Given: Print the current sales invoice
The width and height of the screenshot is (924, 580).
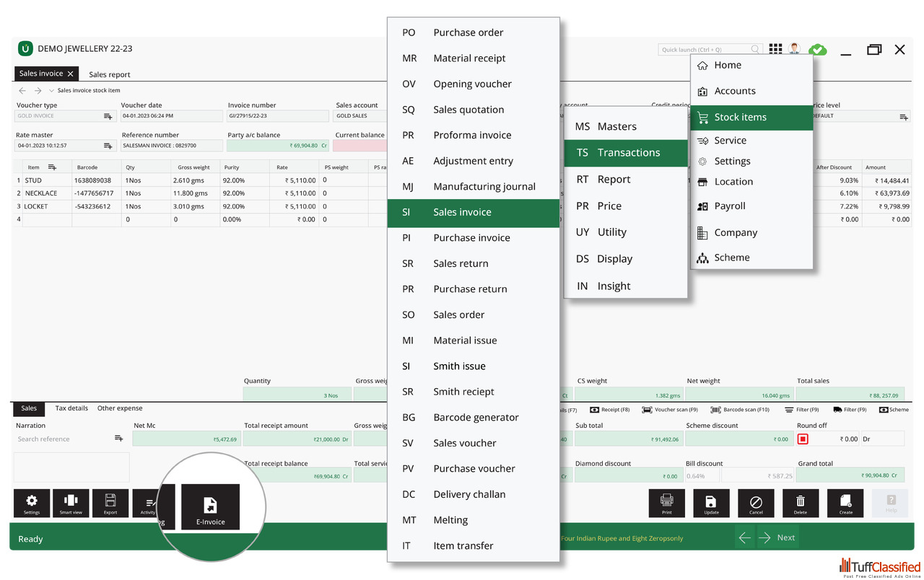Looking at the screenshot, I should (666, 503).
